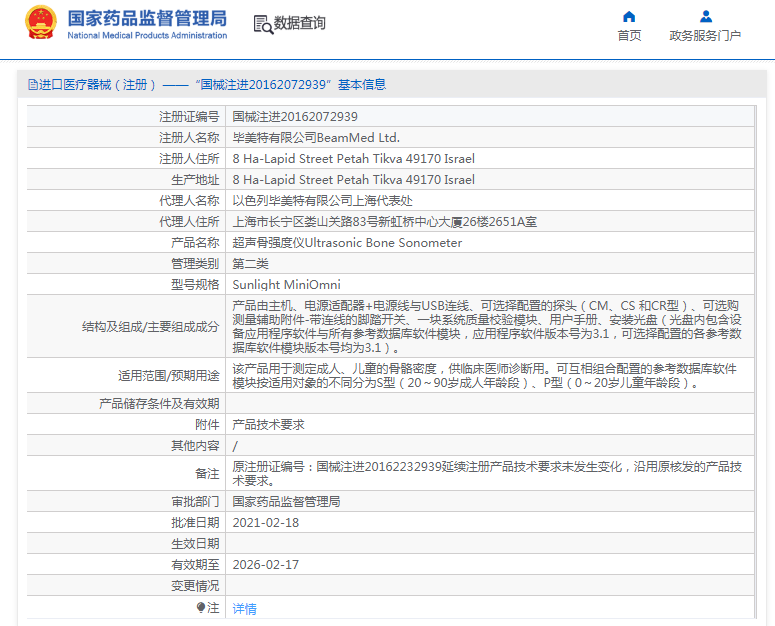Click the 有效期至 row label
The width and height of the screenshot is (775, 626).
(195, 565)
